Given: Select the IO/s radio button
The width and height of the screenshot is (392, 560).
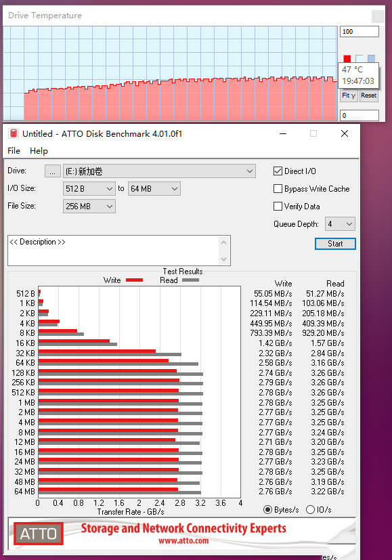Looking at the screenshot, I should (310, 510).
